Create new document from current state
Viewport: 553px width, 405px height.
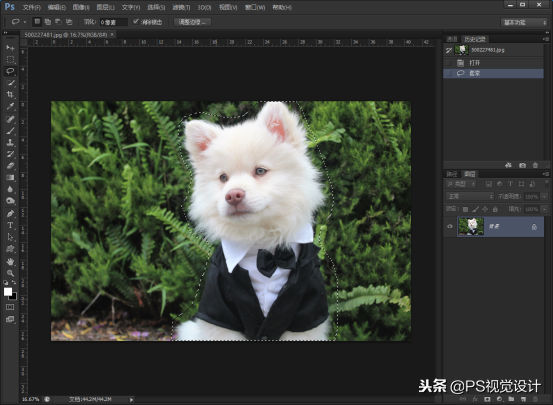508,165
